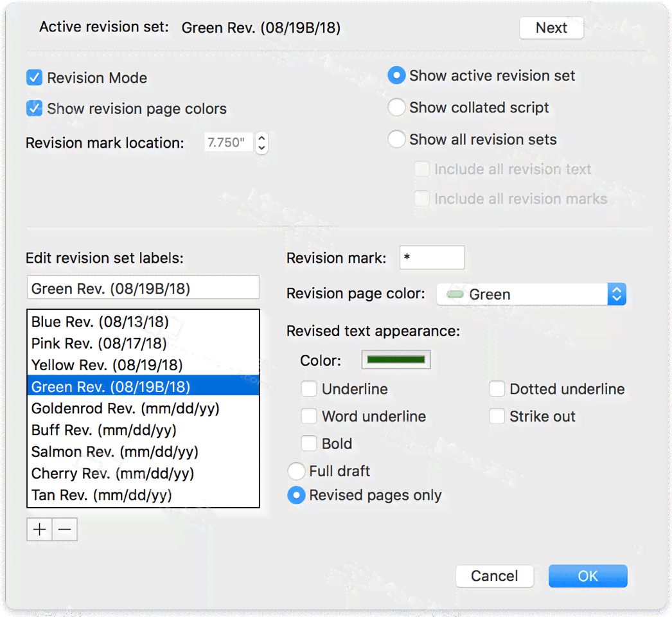Uncheck the Revision Mode checkbox
Screen dimensions: 672x617
pos(34,78)
